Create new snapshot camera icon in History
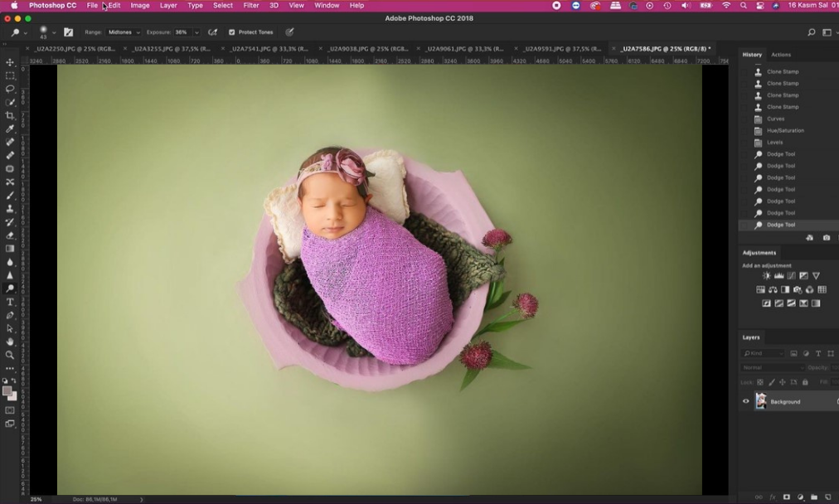Image resolution: width=839 pixels, height=504 pixels. click(x=827, y=238)
